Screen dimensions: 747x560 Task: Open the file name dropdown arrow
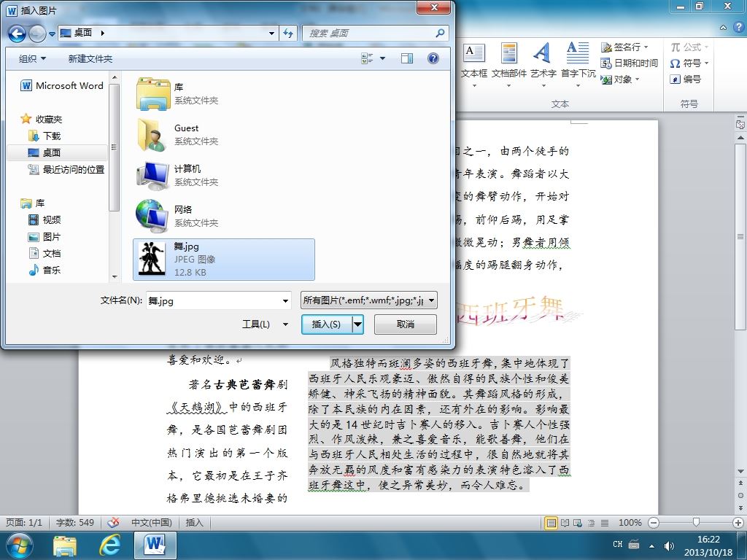285,300
